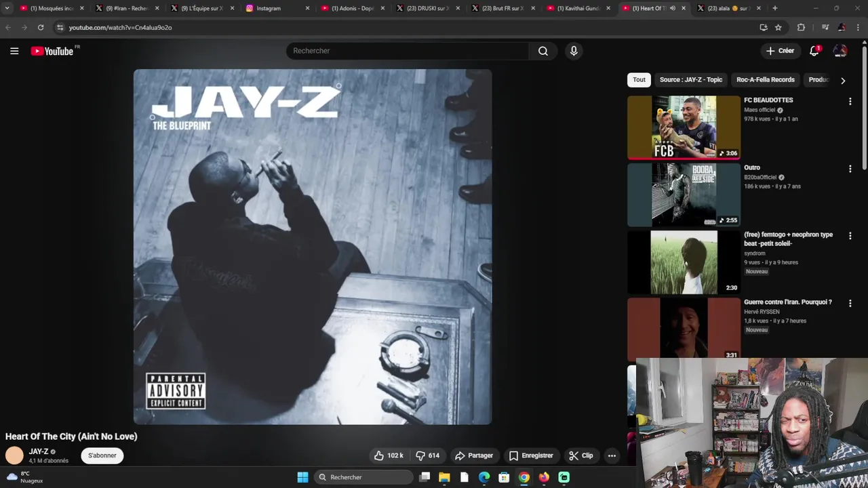Open options menu for Outro video
The height and width of the screenshot is (488, 868).
point(850,169)
